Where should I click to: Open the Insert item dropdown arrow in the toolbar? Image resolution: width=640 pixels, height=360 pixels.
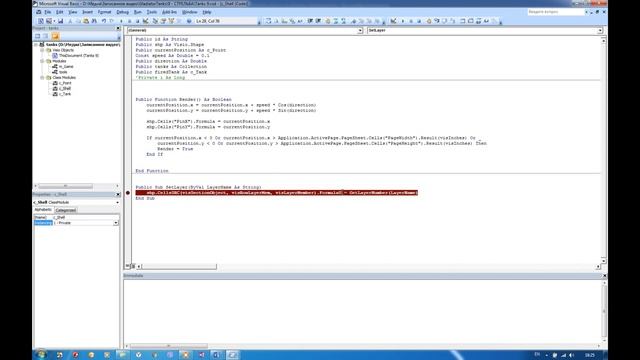coord(54,21)
